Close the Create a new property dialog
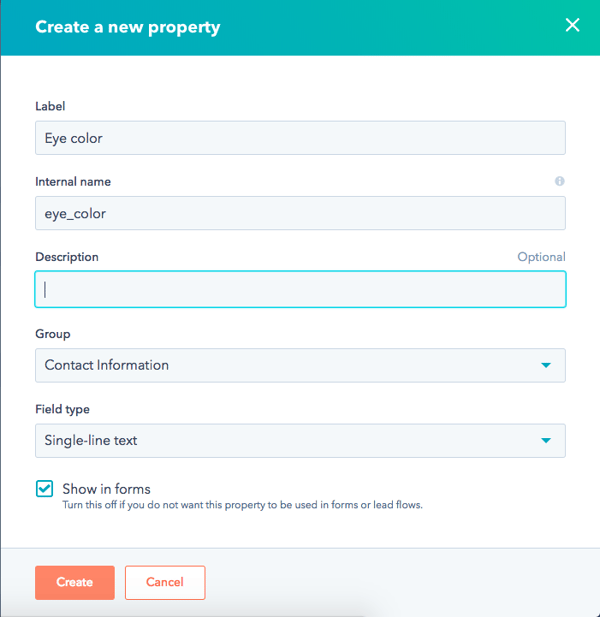This screenshot has width=600, height=617. pos(572,26)
